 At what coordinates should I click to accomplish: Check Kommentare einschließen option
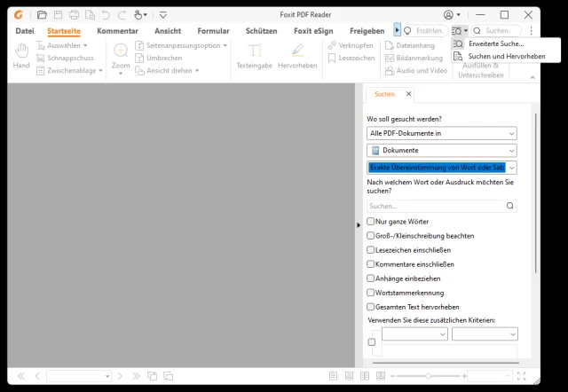(371, 264)
